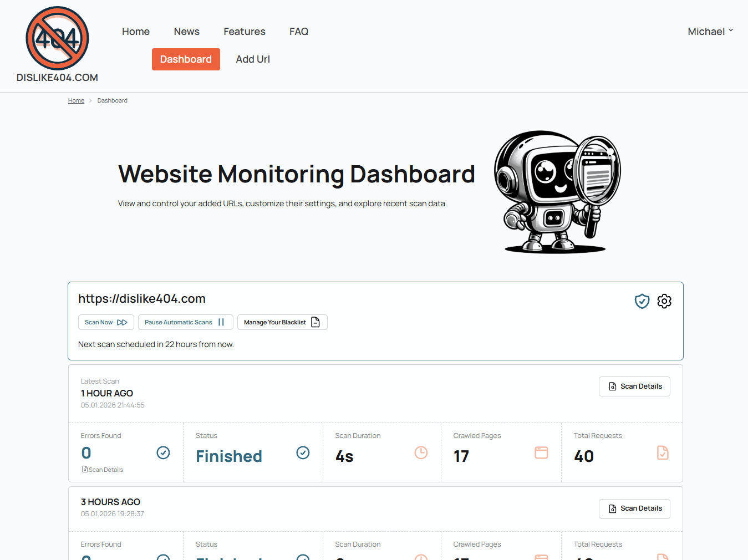Open settings via the gear icon on the URL card
The width and height of the screenshot is (748, 560).
pos(664,301)
